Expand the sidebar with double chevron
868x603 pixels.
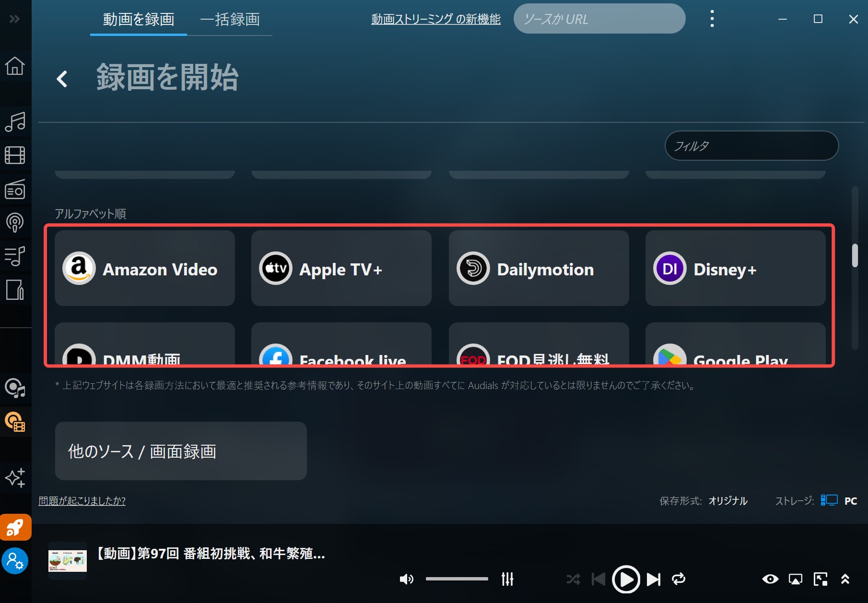tap(14, 19)
